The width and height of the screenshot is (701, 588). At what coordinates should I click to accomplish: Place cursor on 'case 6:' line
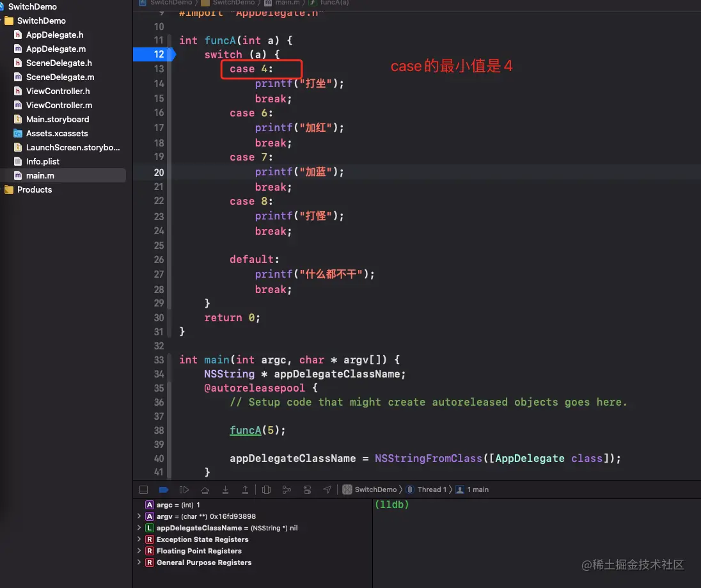[251, 113]
